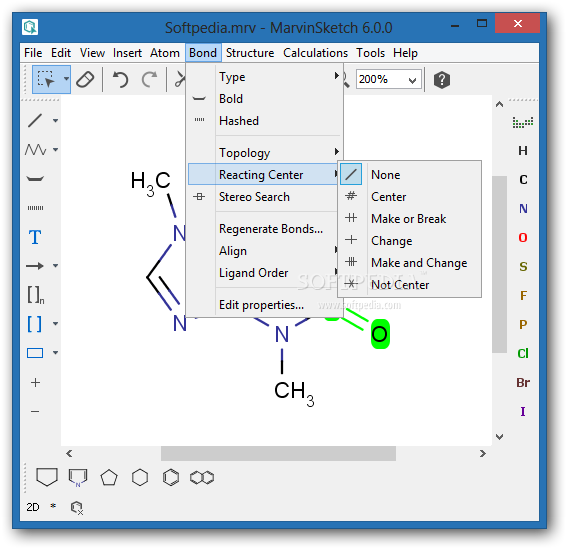
Task: Select Make or Break option
Action: click(410, 218)
